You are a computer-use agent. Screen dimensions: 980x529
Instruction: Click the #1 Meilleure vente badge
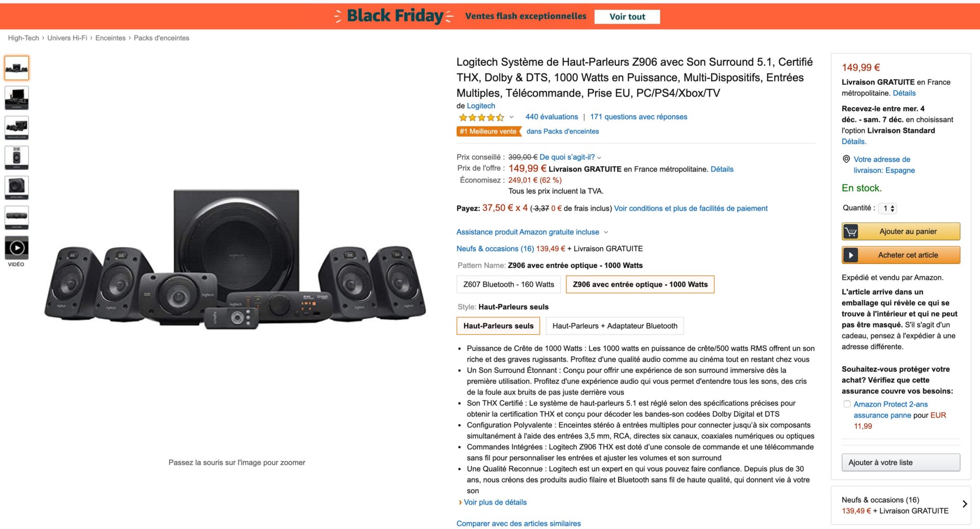point(488,132)
